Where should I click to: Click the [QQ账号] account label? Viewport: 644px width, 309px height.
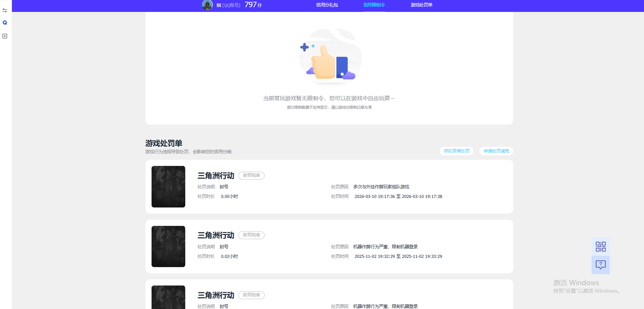tap(231, 5)
